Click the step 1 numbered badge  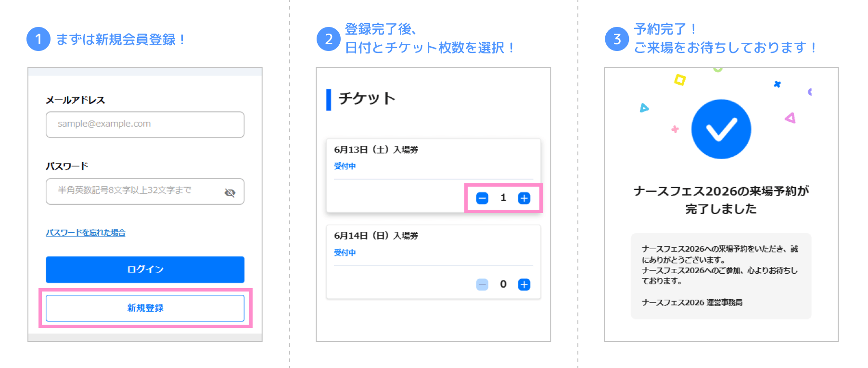(39, 40)
